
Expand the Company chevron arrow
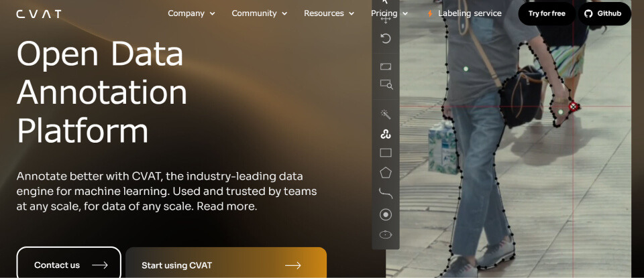[x=213, y=14]
